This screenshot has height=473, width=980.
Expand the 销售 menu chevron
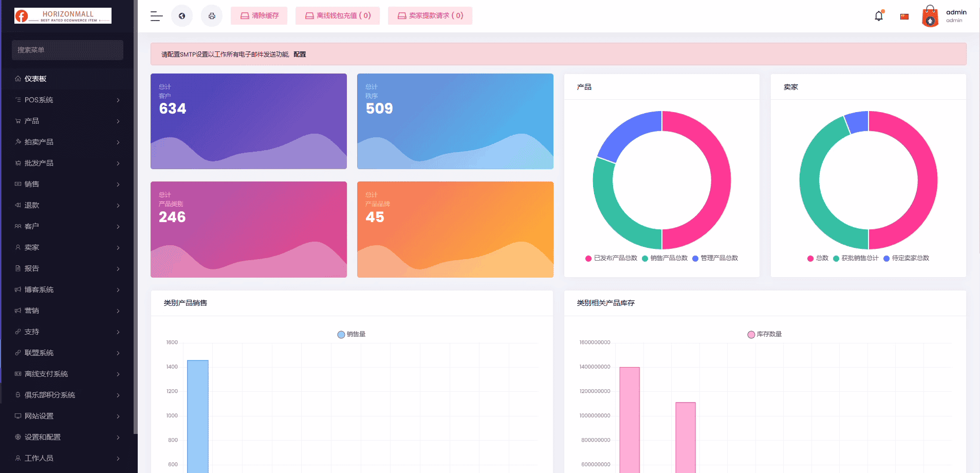point(118,185)
